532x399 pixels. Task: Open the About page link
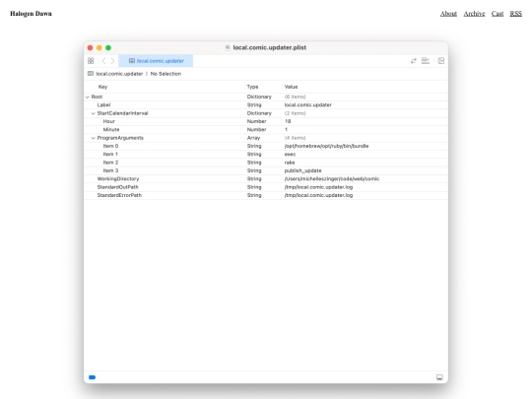[x=448, y=14]
